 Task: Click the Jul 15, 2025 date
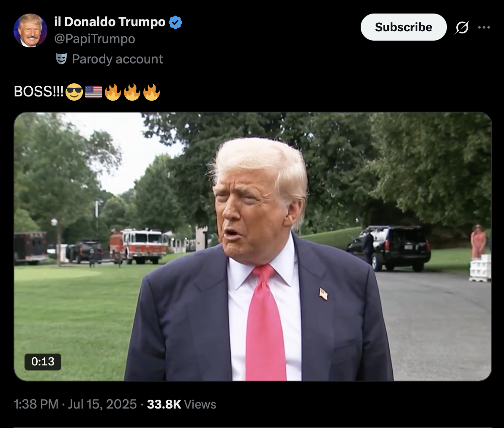coord(102,404)
